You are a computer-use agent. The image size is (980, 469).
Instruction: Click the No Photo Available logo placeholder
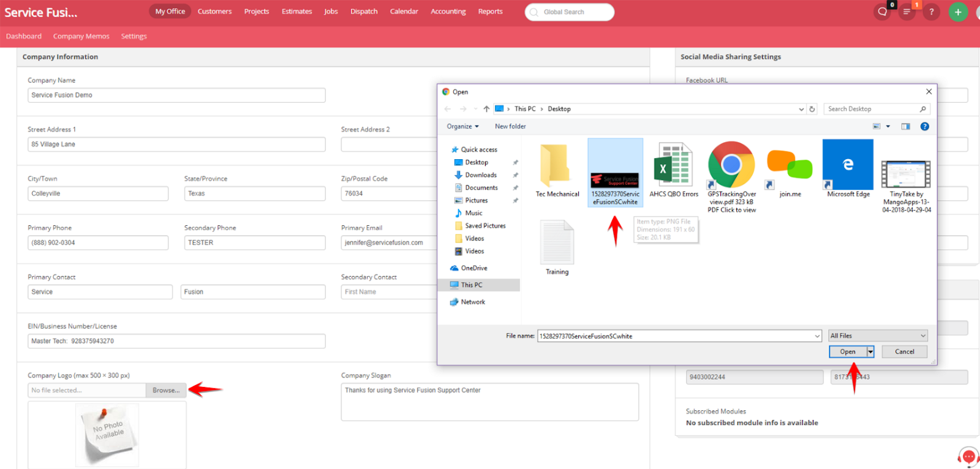click(108, 434)
